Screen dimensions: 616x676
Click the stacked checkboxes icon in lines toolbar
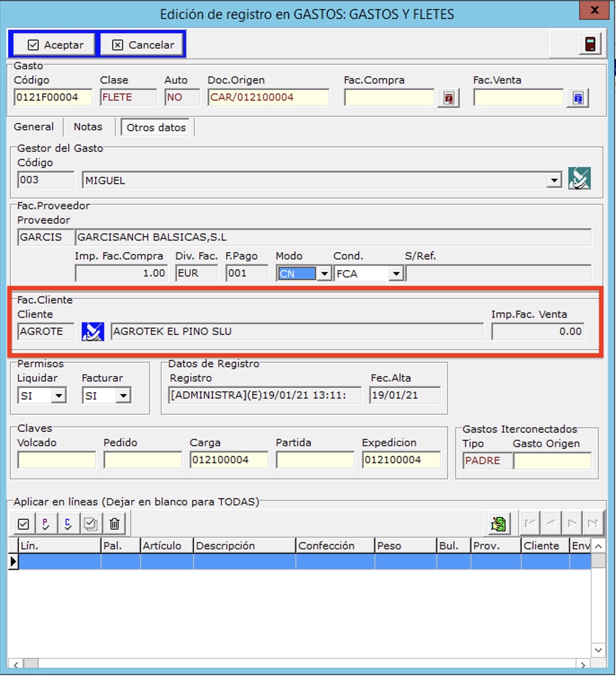coord(91,523)
